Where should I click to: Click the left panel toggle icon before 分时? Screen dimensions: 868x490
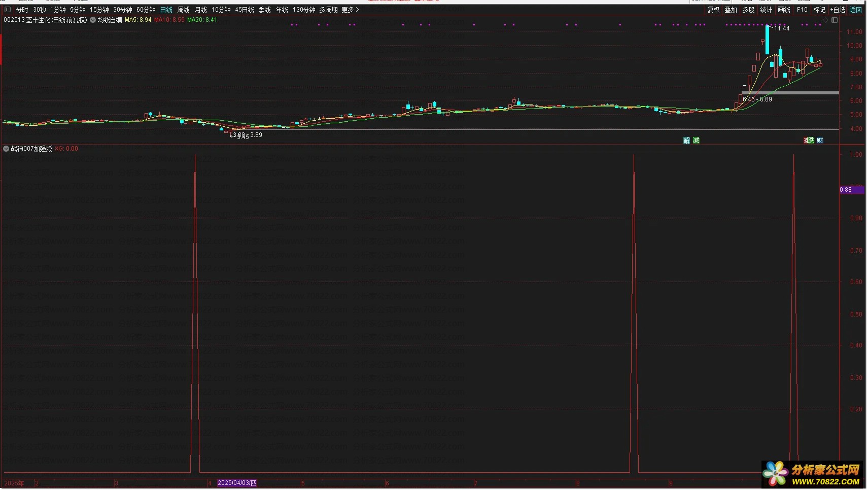click(x=8, y=10)
